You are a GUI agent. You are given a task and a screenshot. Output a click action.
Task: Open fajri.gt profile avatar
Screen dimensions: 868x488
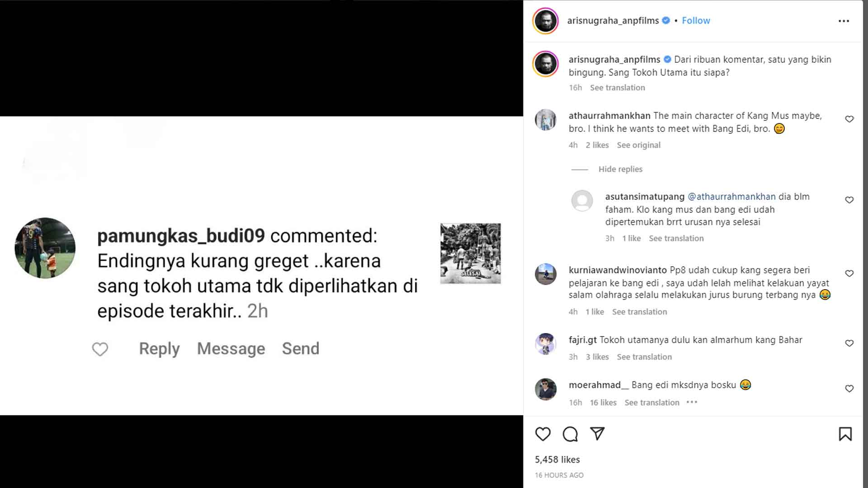coord(546,343)
